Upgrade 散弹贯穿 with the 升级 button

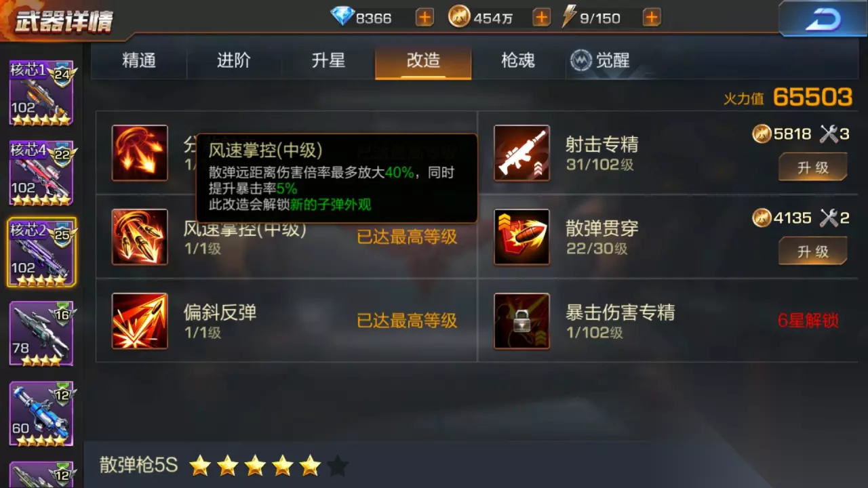point(813,251)
